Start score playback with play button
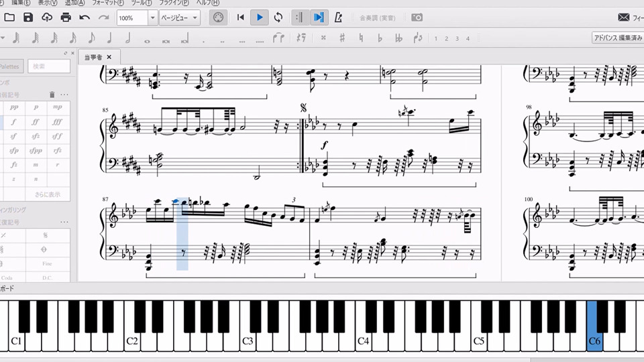The height and width of the screenshot is (362, 644). tap(260, 17)
